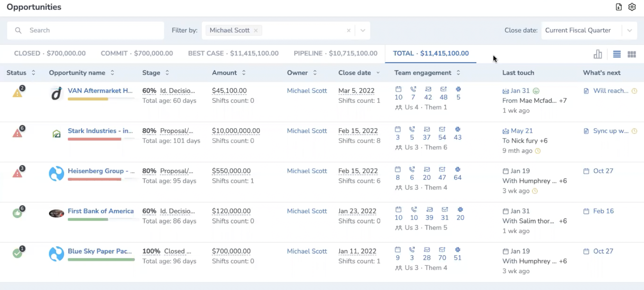Remove the Michael Scott filter chip
The width and height of the screenshot is (644, 290).
coord(256,30)
